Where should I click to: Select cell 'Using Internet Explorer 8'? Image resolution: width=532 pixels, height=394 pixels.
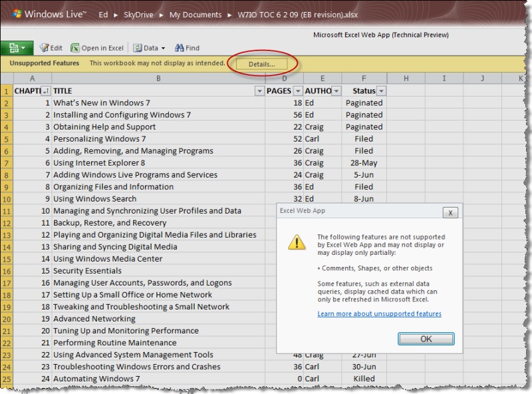click(158, 163)
